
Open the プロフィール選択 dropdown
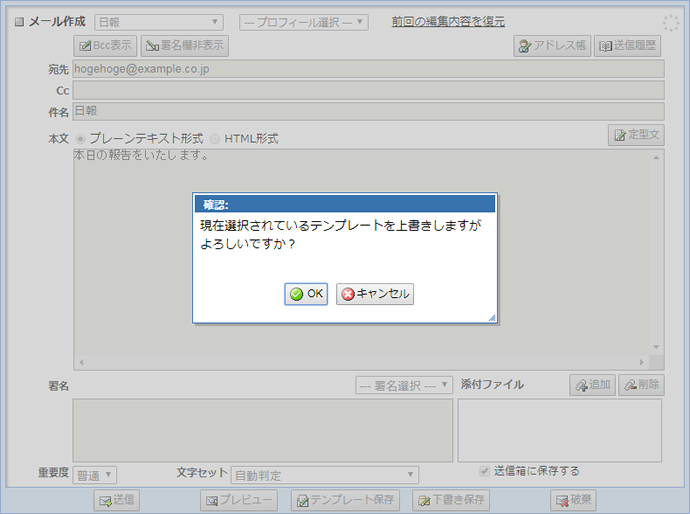click(304, 22)
